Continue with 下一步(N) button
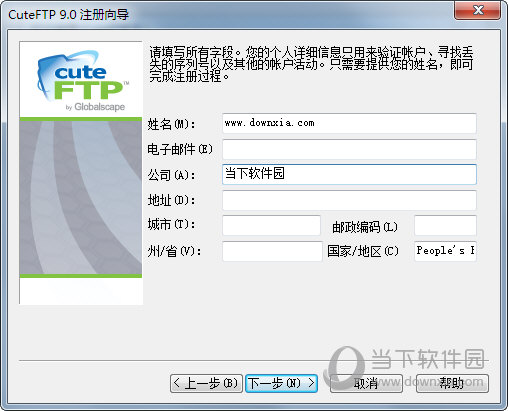The image size is (508, 411). pyautogui.click(x=281, y=383)
